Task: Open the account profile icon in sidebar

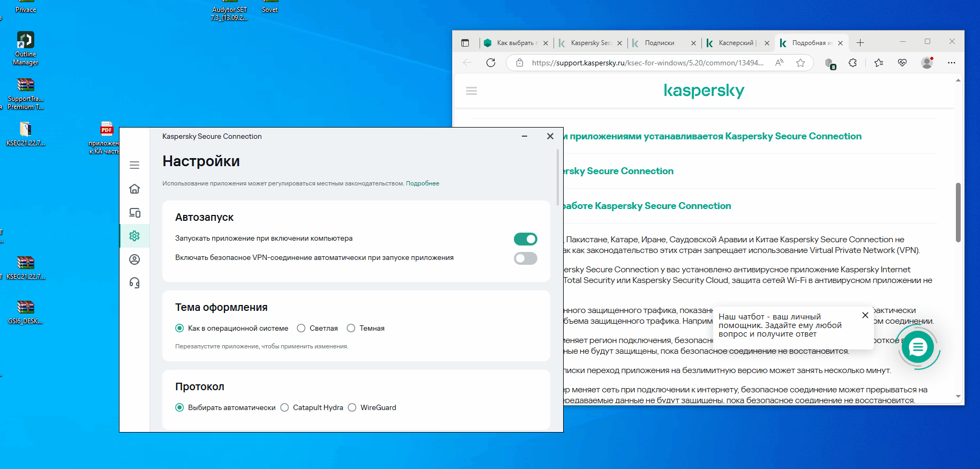Action: pyautogui.click(x=134, y=259)
